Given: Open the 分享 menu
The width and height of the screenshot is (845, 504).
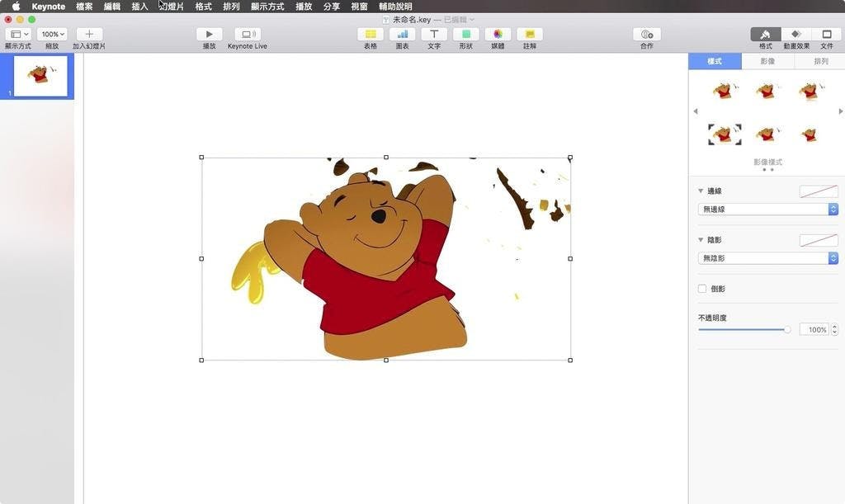Looking at the screenshot, I should 332,7.
